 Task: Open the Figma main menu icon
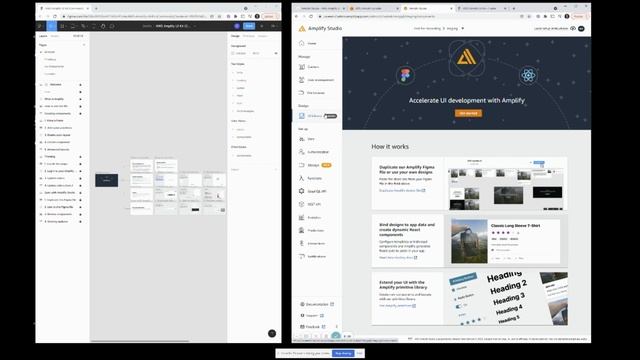pos(40,26)
